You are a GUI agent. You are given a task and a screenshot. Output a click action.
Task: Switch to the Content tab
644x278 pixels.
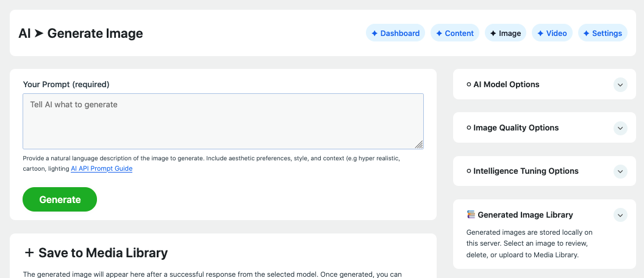(x=455, y=34)
